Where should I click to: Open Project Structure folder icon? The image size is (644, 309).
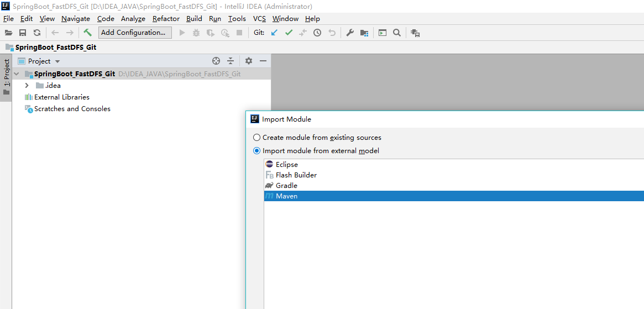tap(364, 33)
